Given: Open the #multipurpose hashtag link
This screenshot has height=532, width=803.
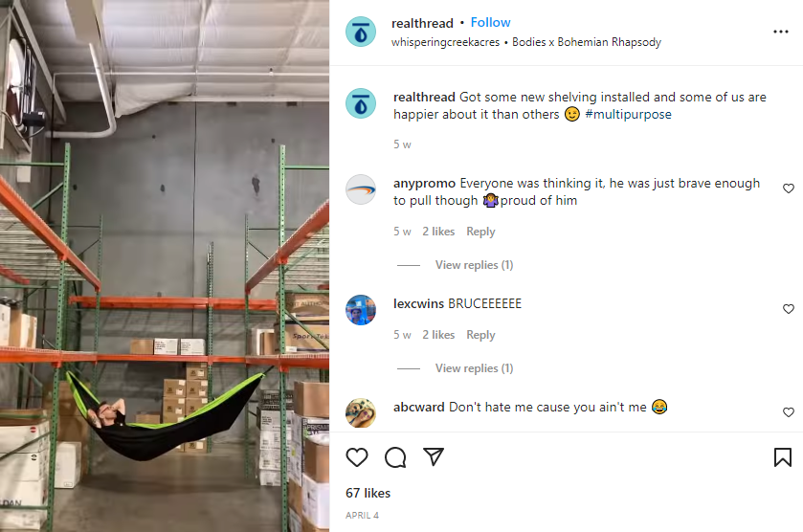Looking at the screenshot, I should pyautogui.click(x=628, y=114).
